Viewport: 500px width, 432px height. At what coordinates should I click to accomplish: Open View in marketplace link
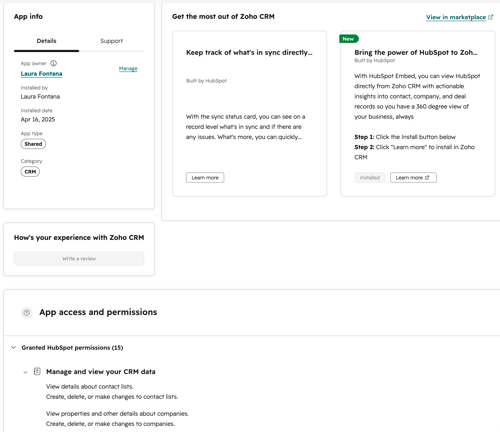coord(456,17)
